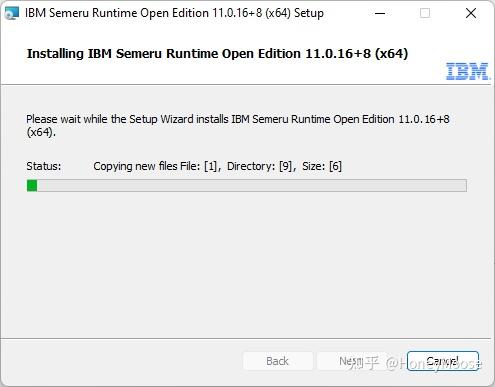Click the installer icon in the title bar
Viewport: 495px width, 387px height.
[x=12, y=13]
